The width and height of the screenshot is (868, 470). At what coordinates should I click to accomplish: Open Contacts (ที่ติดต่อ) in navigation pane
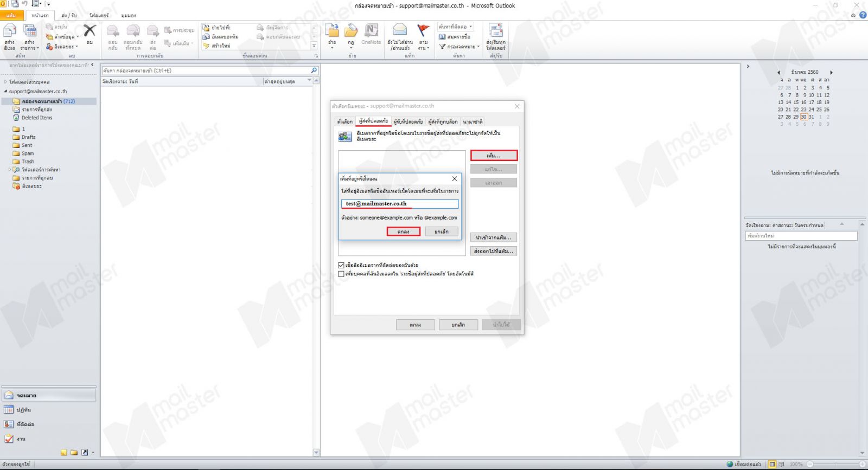point(49,424)
